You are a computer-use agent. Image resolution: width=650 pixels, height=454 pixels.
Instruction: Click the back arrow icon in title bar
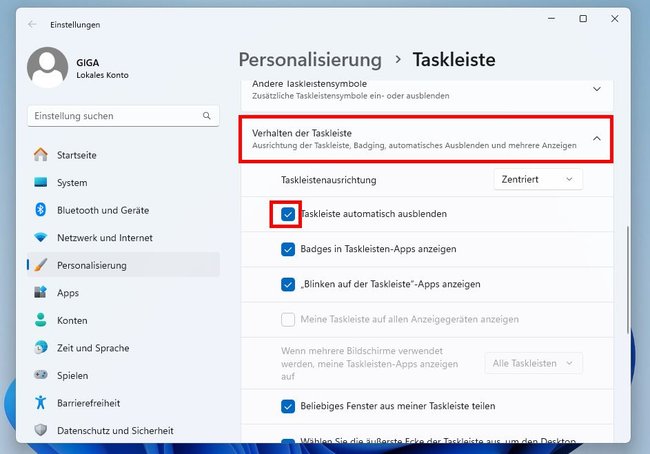[x=32, y=24]
